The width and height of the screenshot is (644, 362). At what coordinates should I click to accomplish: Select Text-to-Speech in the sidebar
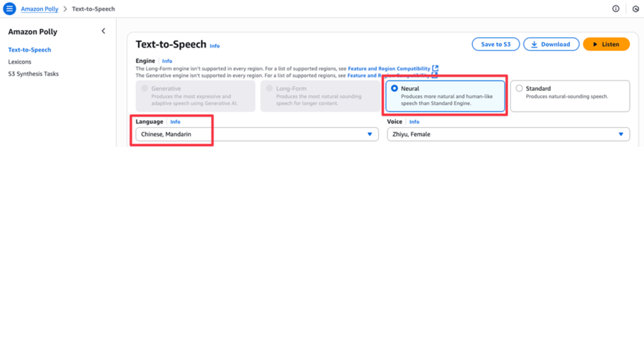pos(30,50)
